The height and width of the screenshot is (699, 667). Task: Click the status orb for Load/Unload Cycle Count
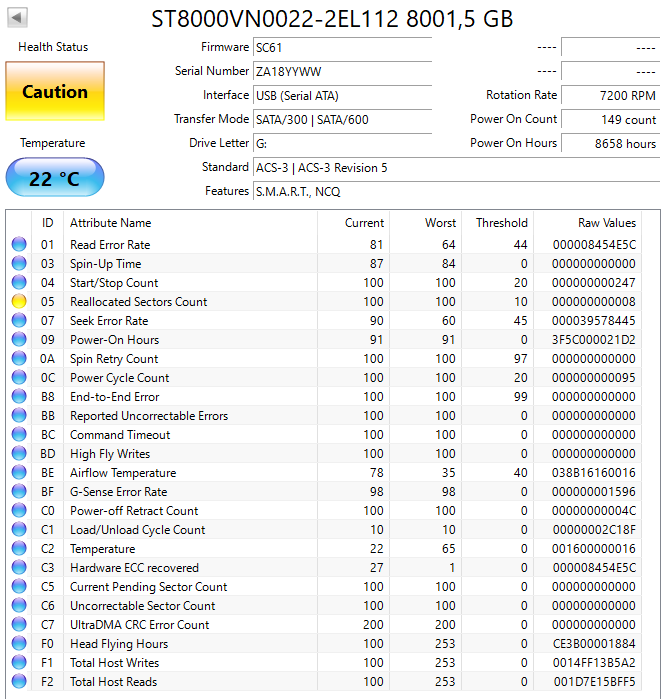19,530
